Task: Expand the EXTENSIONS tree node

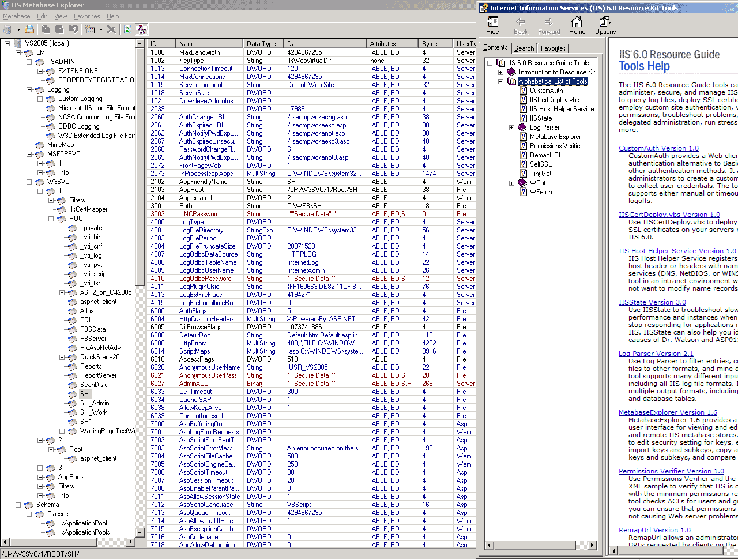Action: [x=40, y=71]
